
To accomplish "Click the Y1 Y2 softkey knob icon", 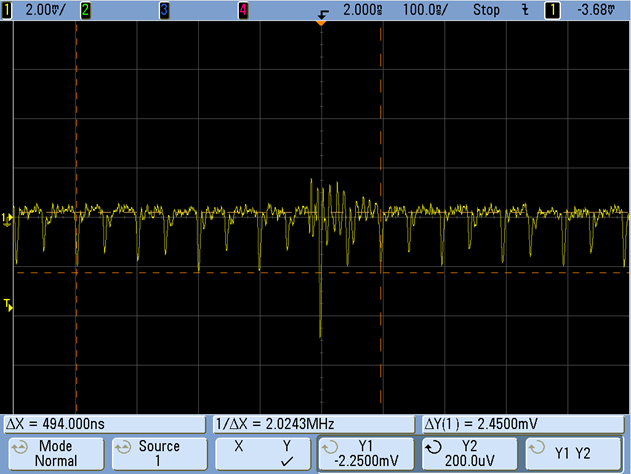I will (537, 447).
